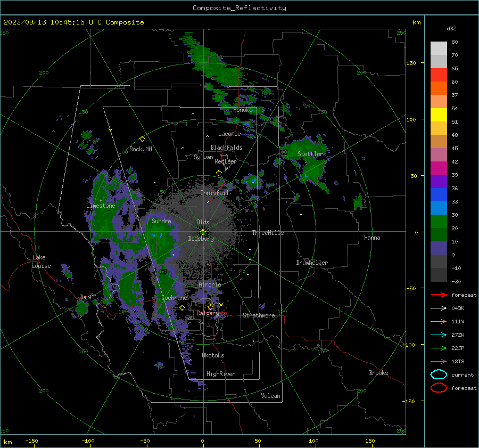
Task: Click the Calgary city label
Action: coord(208,313)
